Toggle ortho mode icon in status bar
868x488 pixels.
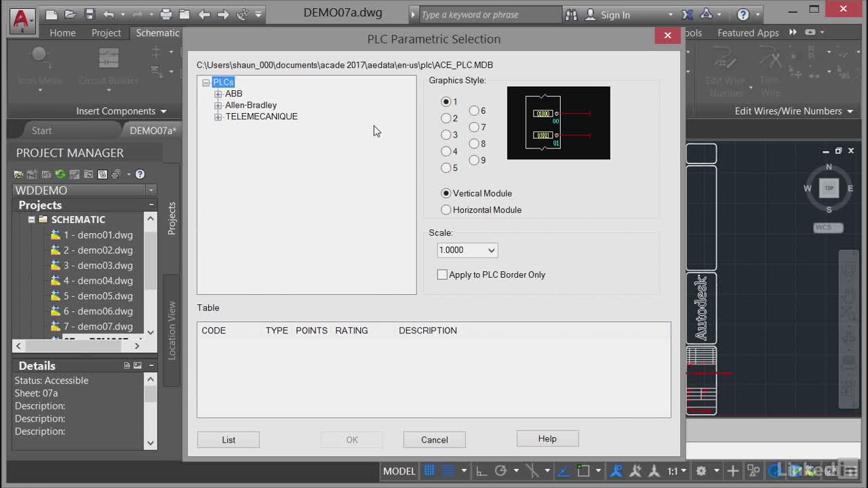[481, 470]
